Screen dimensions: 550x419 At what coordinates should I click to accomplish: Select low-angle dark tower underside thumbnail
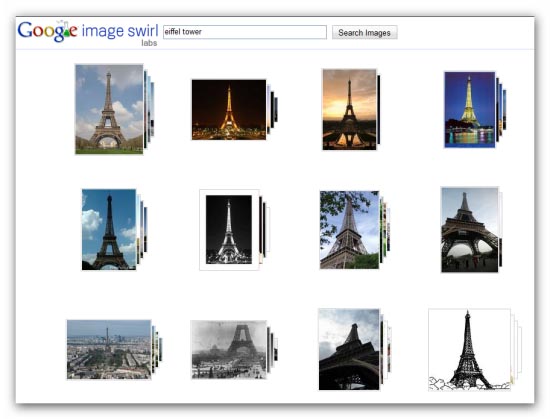[349, 349]
